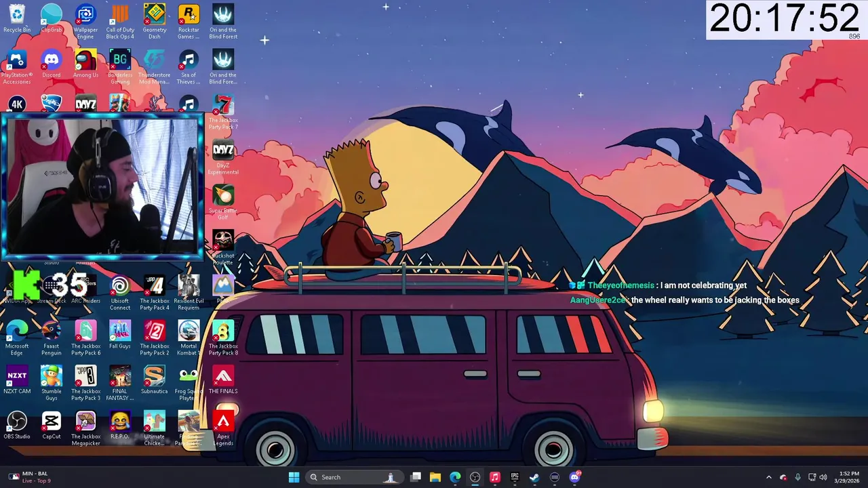Select Resident Evil Requiem icon
Viewport: 868px width, 488px height.
pos(189,293)
